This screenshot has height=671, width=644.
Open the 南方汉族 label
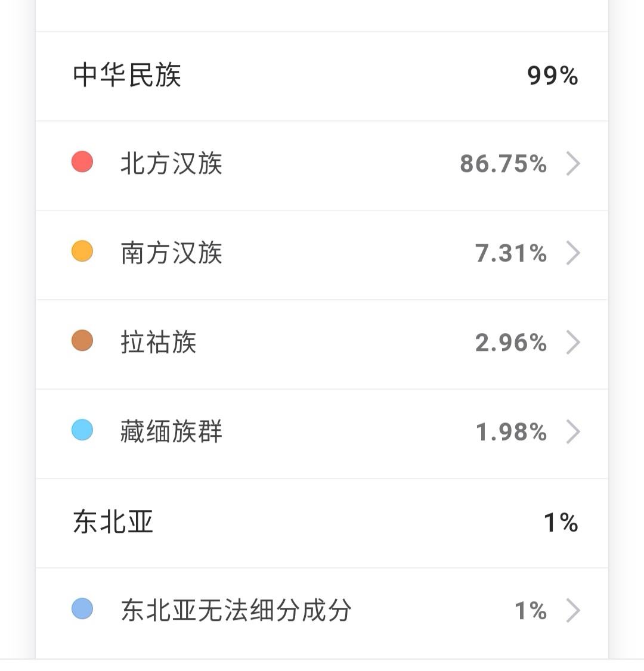[x=171, y=253]
